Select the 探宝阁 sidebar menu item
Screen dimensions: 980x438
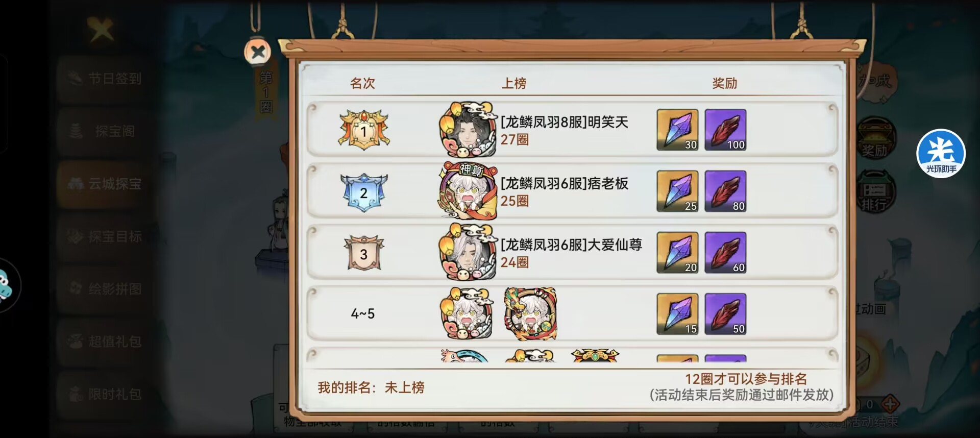coord(107,131)
